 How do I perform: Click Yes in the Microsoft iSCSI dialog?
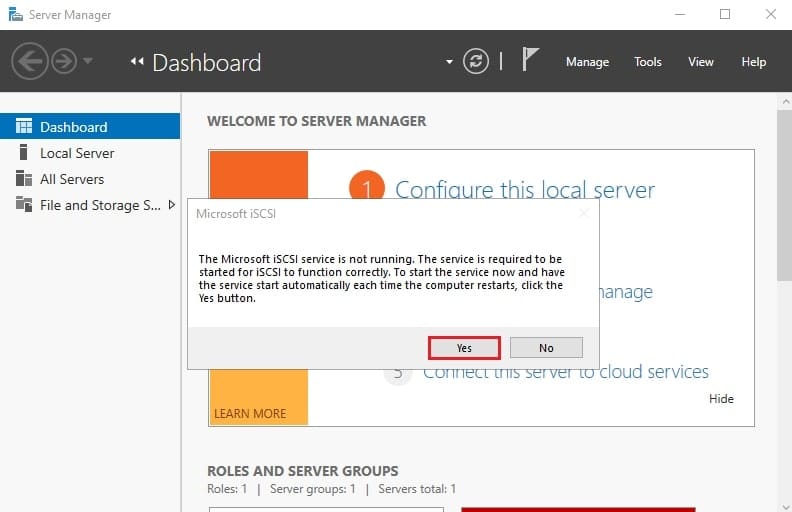tap(464, 348)
